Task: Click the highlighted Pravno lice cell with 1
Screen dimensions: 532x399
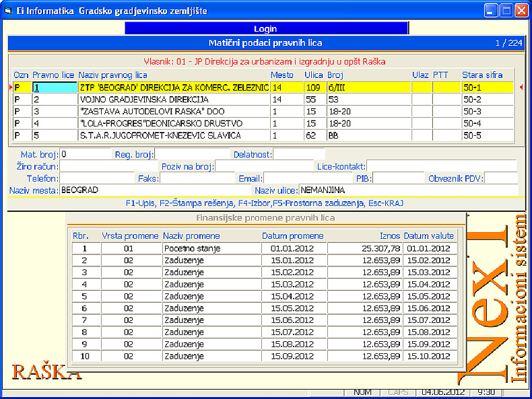Action: 54,87
